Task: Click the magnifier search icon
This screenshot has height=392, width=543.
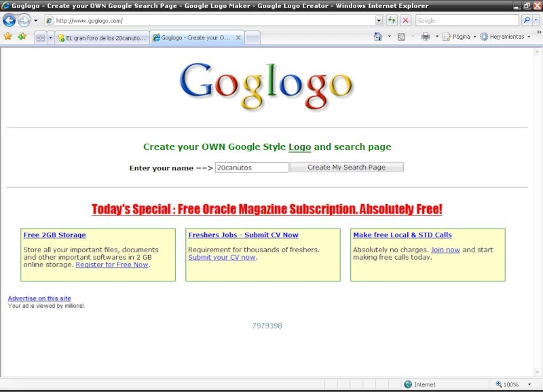Action: point(527,20)
